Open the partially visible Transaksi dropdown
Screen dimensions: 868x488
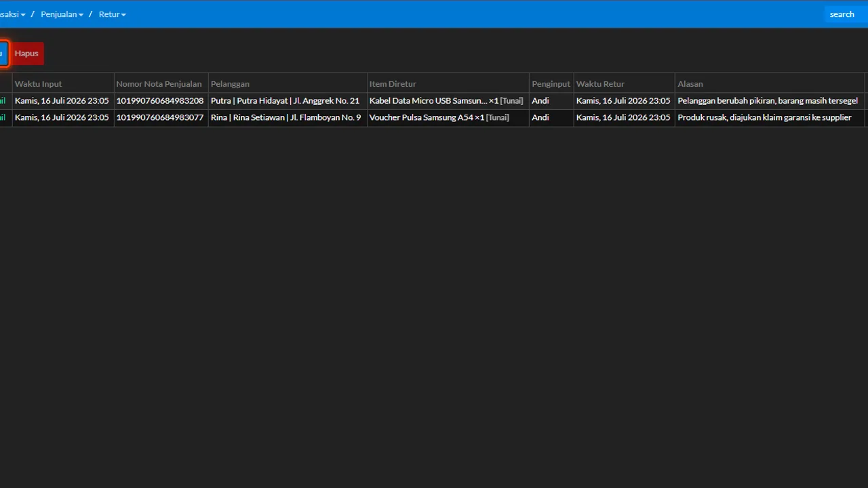[12, 14]
